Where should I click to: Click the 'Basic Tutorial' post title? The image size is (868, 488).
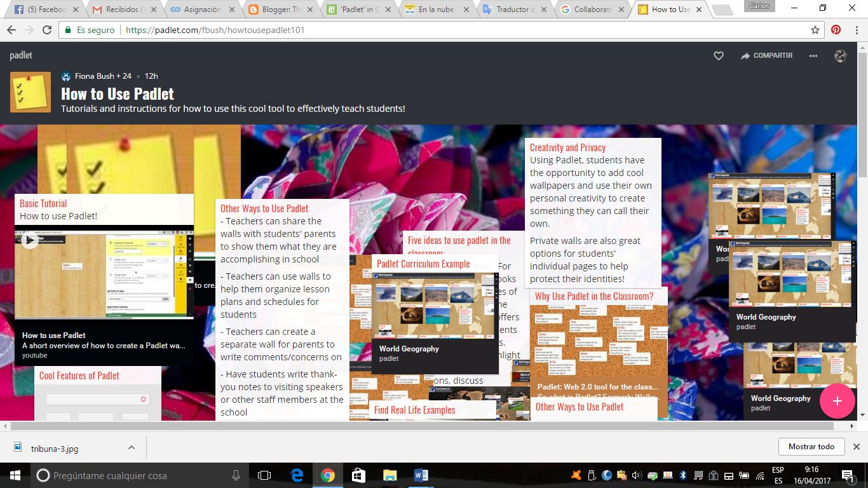tap(43, 203)
